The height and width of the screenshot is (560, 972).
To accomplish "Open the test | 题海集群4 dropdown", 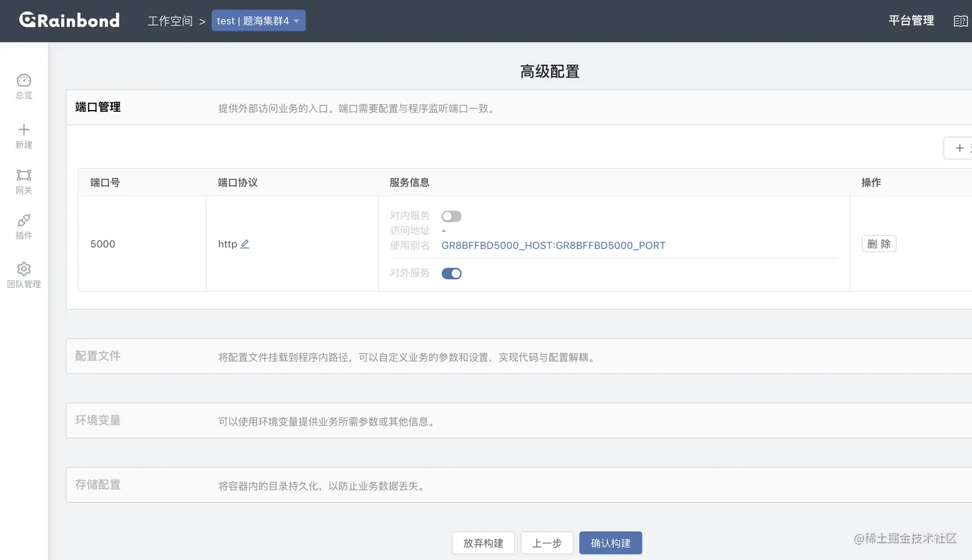I will [x=258, y=21].
